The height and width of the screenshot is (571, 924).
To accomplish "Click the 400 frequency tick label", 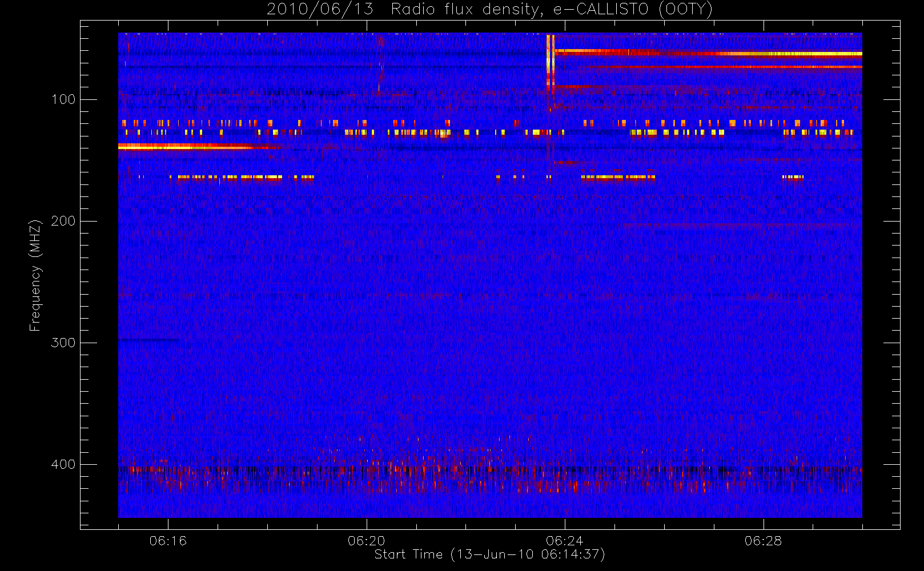I will pos(63,464).
